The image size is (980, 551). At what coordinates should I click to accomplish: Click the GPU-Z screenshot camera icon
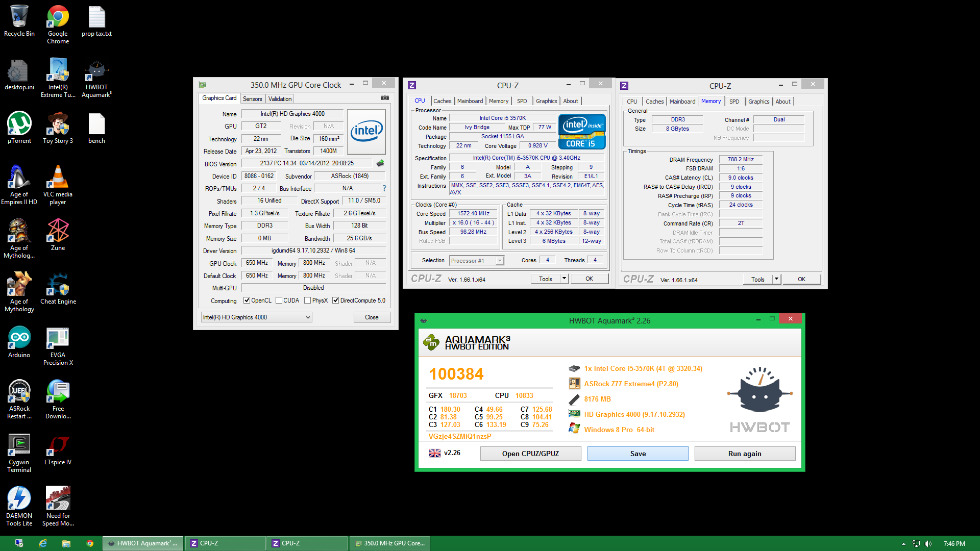[x=385, y=98]
